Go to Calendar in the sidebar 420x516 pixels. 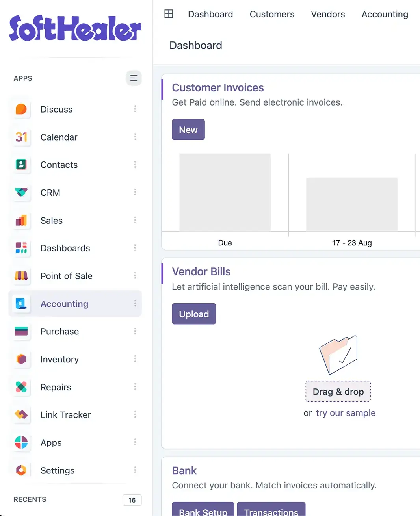pos(59,137)
